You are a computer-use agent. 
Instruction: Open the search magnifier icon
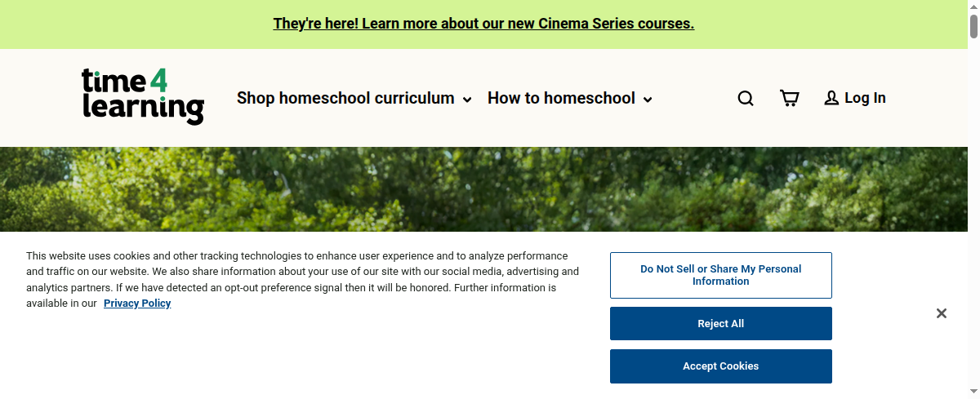746,99
